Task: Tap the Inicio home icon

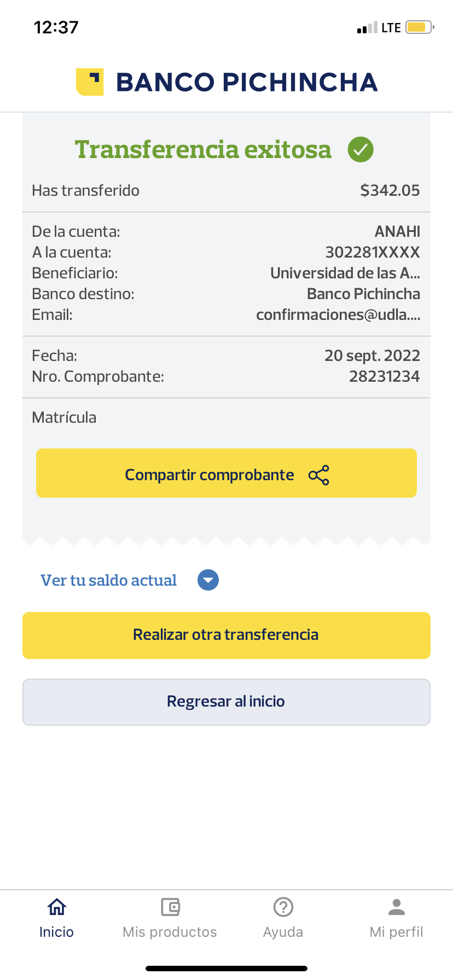Action: pyautogui.click(x=56, y=907)
